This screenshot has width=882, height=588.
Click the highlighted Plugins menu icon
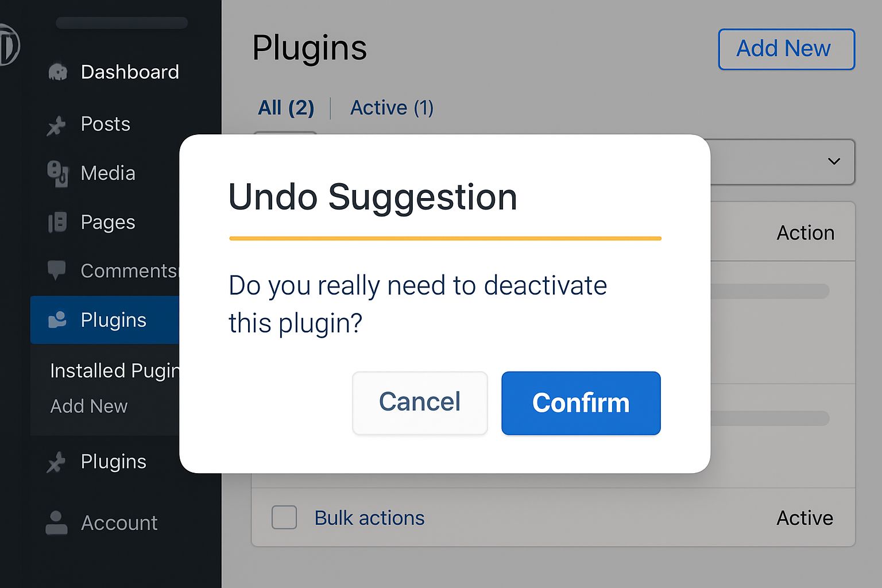tap(57, 320)
